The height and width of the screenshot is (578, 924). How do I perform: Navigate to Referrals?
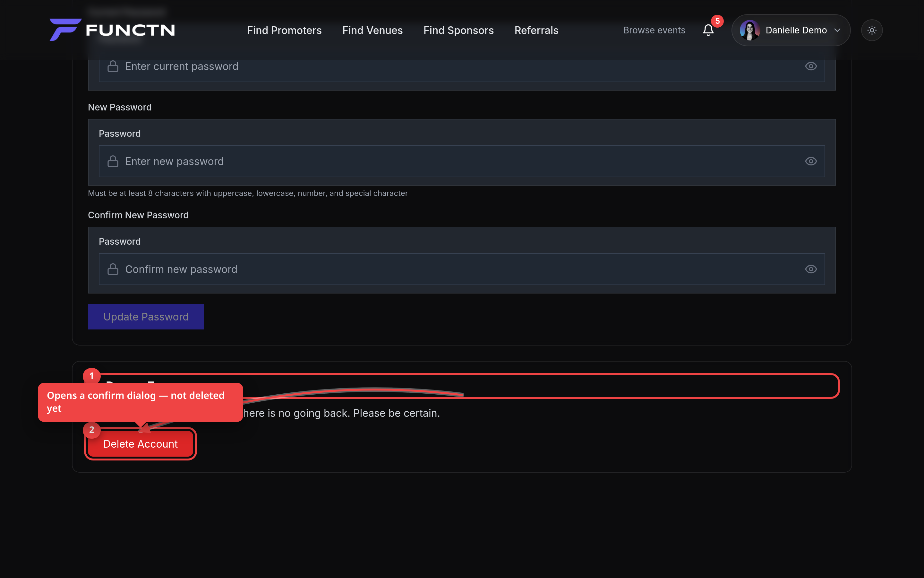pyautogui.click(x=536, y=30)
